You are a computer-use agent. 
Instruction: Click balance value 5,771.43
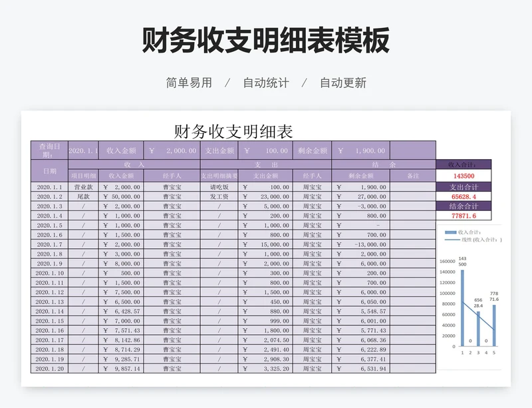361,331
